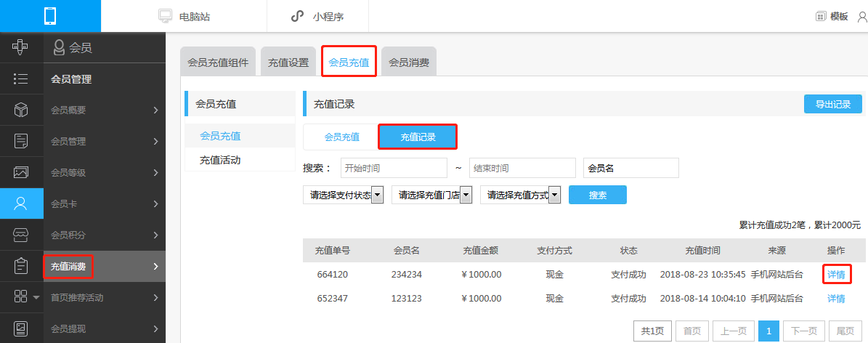Switch to the top 会员充值 tab
This screenshot has height=343, width=868.
click(349, 62)
